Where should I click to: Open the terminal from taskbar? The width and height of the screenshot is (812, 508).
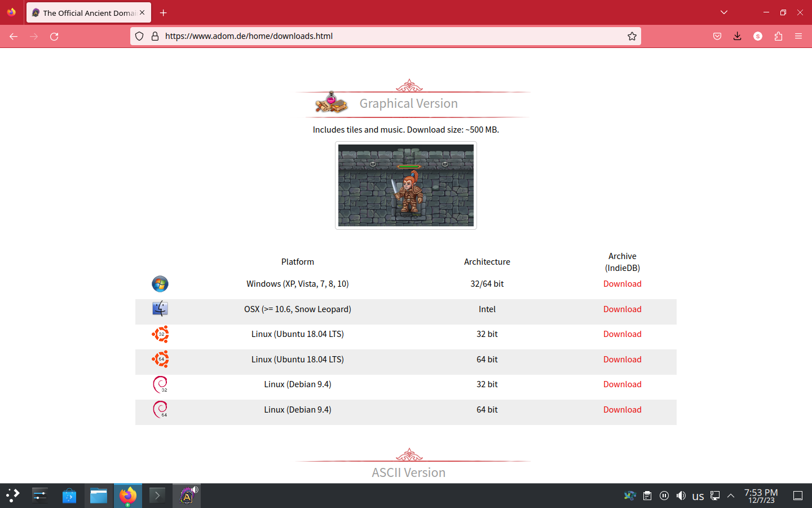[157, 496]
